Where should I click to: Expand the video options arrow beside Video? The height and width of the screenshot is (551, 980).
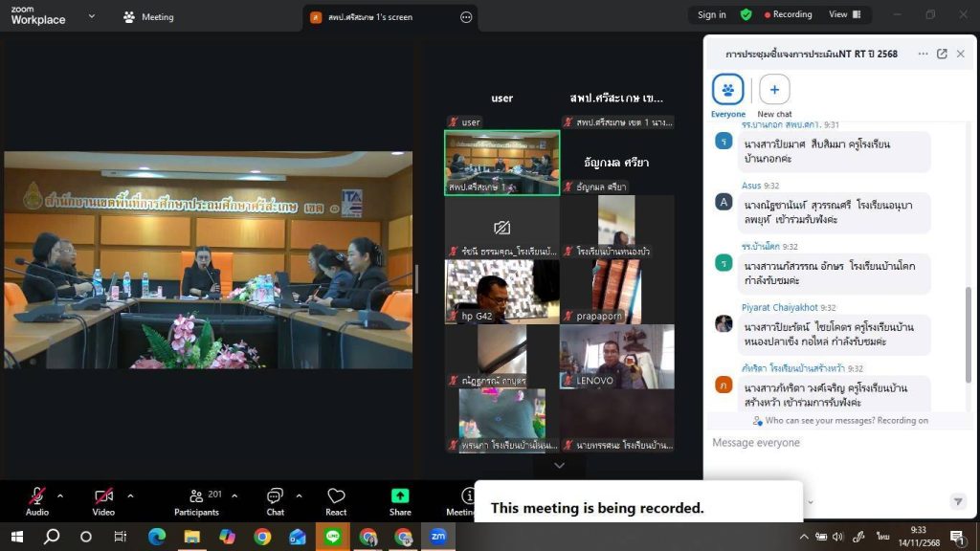point(130,496)
